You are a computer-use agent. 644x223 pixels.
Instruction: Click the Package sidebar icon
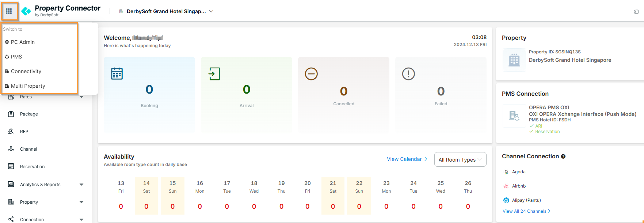point(11,114)
